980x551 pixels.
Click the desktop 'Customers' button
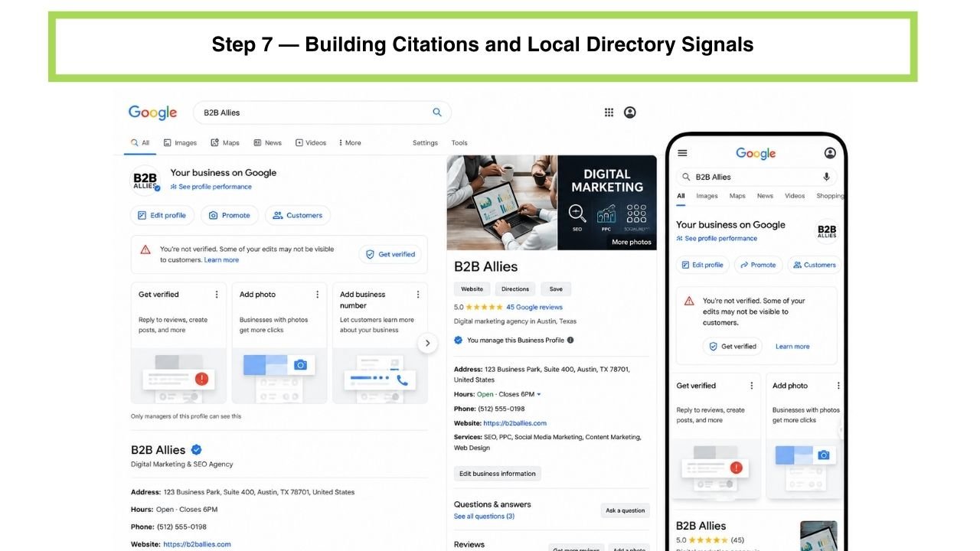(298, 216)
